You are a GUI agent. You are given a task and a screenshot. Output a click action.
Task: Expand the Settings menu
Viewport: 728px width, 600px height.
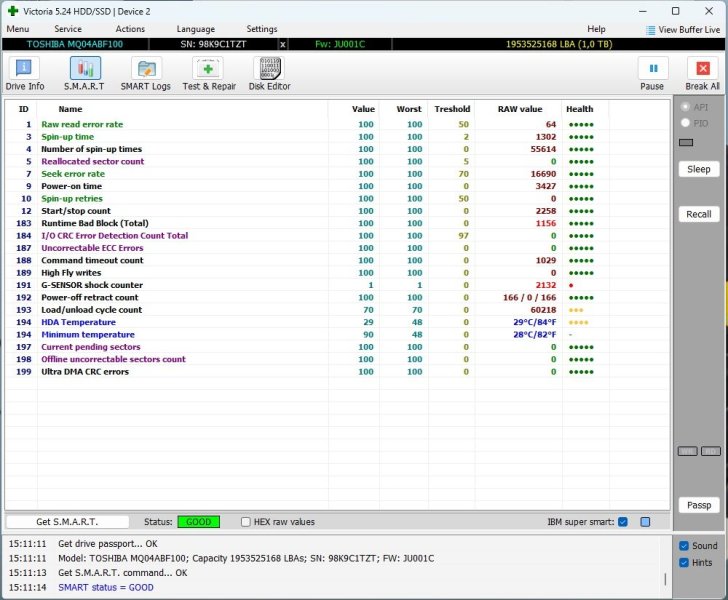[262, 30]
